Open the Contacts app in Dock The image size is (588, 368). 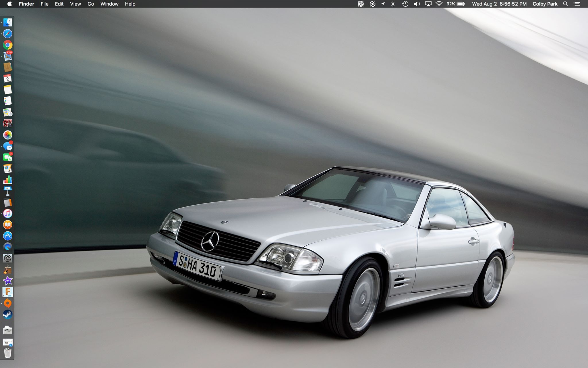pyautogui.click(x=8, y=67)
